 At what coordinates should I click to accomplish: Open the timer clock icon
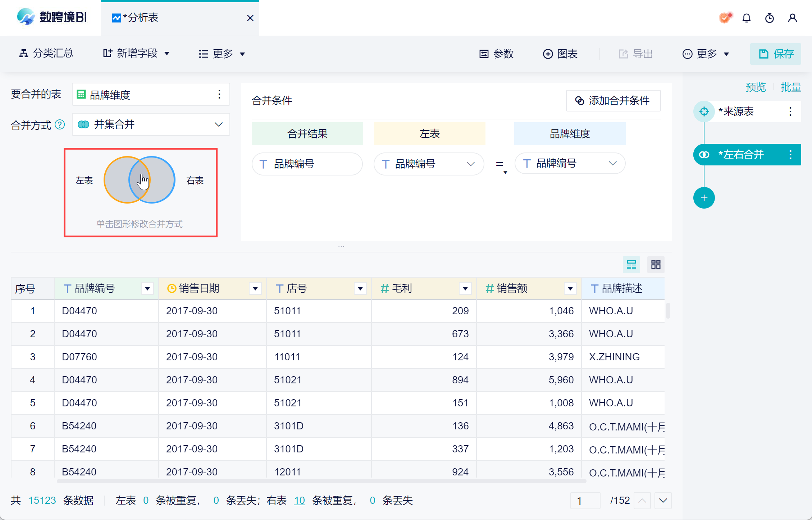[769, 18]
